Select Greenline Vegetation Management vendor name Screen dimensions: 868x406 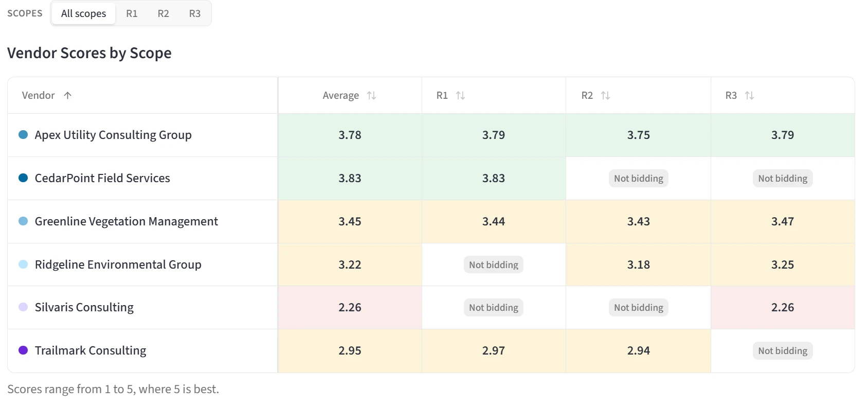pyautogui.click(x=126, y=221)
